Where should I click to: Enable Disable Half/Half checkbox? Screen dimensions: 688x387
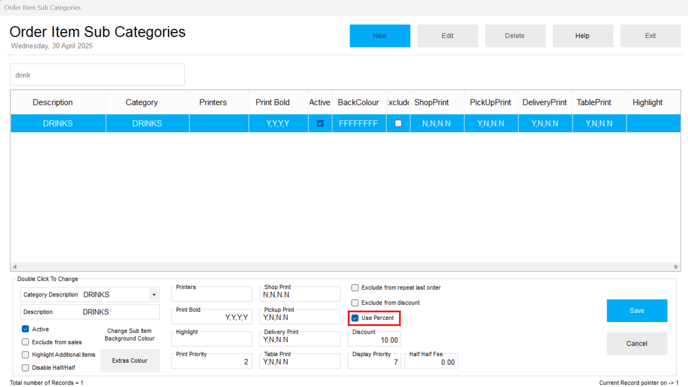[x=25, y=368]
